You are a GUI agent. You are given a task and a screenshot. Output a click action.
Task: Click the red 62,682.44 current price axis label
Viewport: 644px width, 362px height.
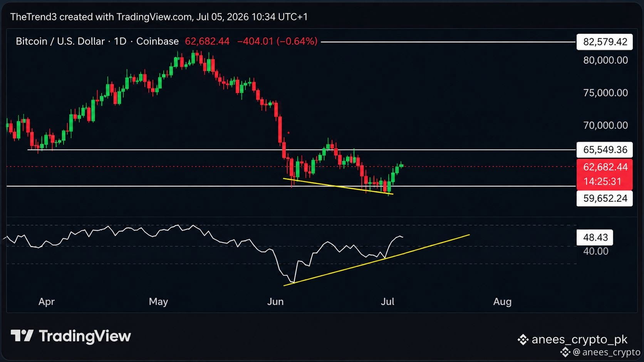coord(605,167)
